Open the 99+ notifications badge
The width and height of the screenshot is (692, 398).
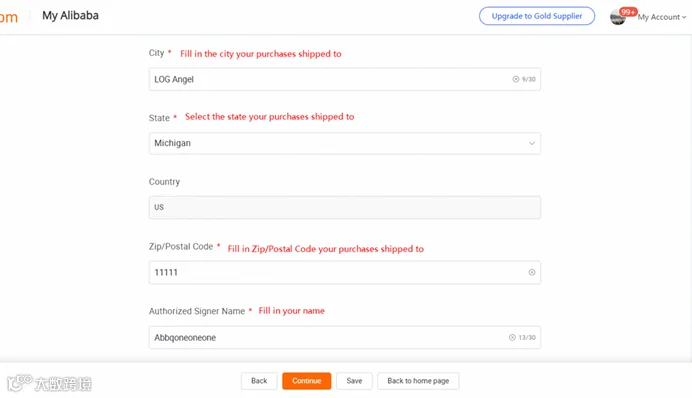click(628, 12)
